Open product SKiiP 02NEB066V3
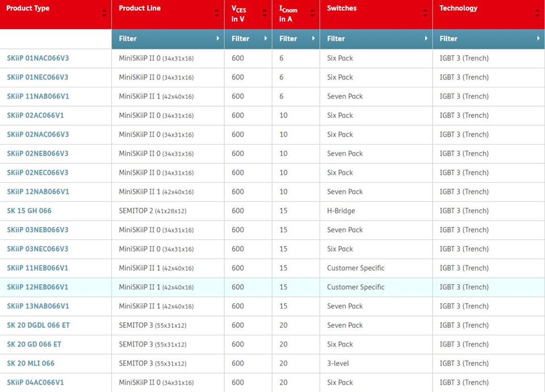 tap(37, 154)
